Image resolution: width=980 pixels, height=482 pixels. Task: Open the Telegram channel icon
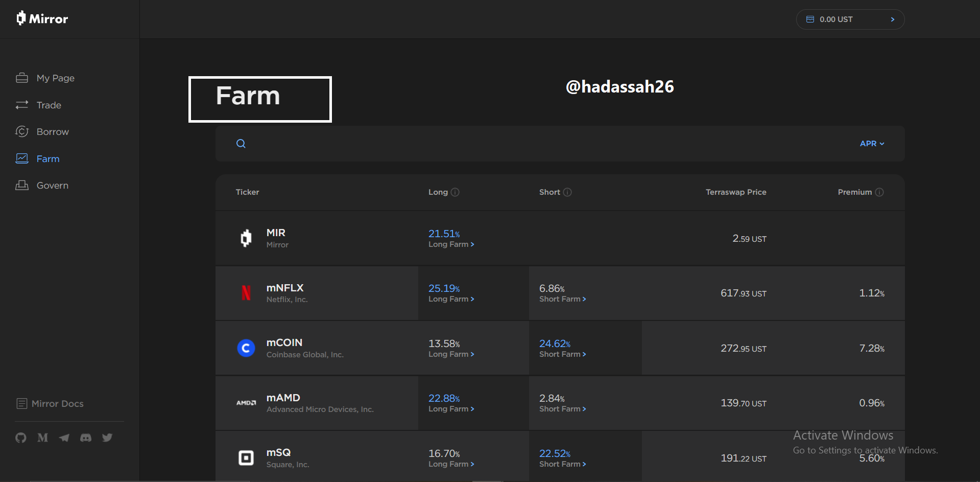tap(64, 438)
